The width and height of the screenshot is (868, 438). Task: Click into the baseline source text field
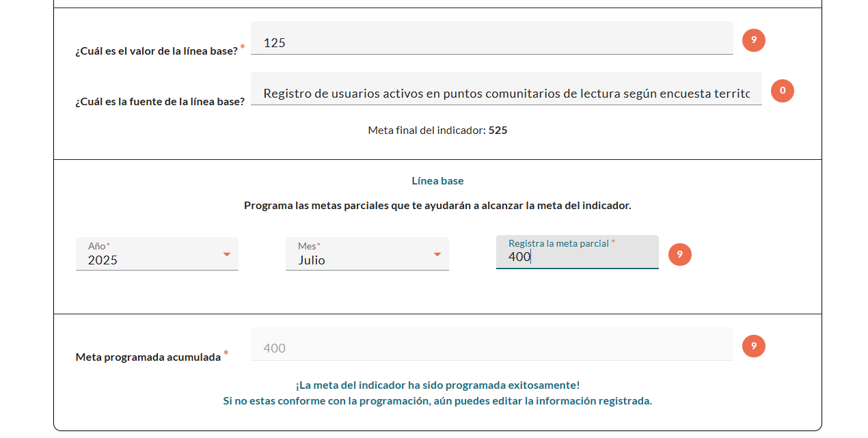pos(506,94)
